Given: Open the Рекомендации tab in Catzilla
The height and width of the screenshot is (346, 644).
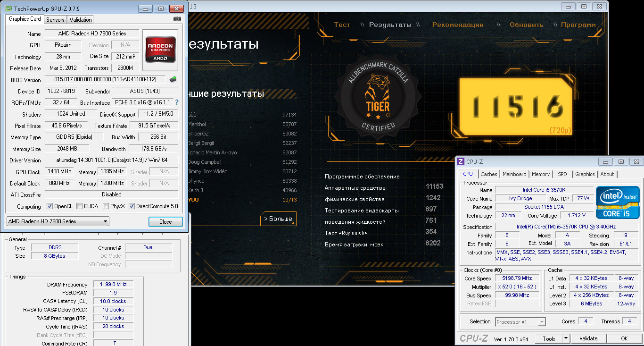Looking at the screenshot, I should [458, 25].
